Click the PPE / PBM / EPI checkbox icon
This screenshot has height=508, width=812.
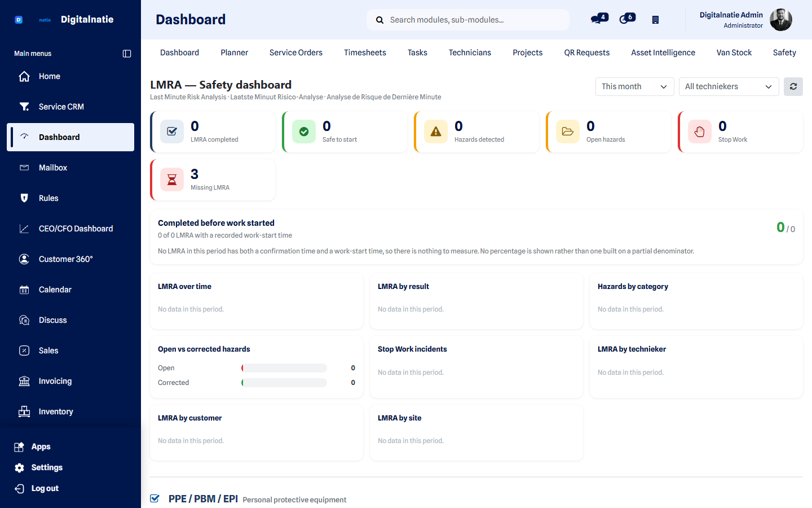pos(155,498)
